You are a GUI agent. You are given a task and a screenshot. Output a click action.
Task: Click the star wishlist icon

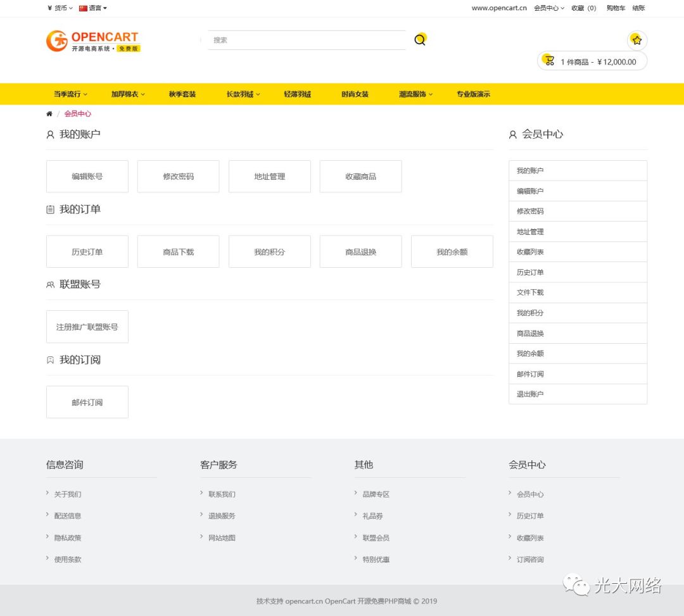tap(636, 40)
